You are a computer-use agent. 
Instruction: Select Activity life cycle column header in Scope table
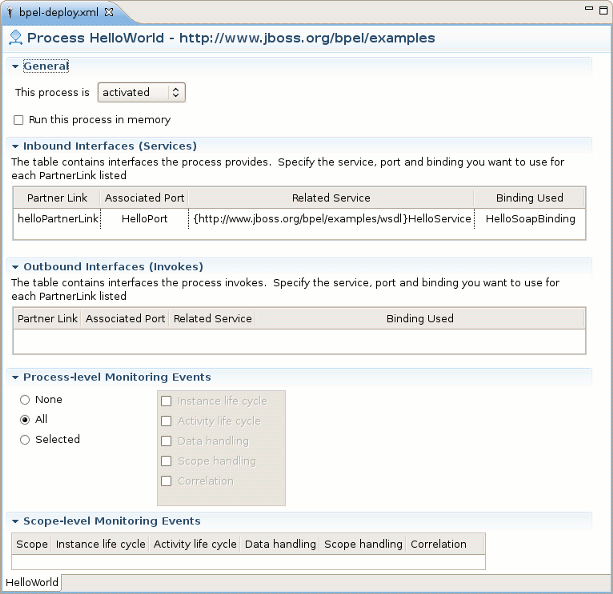pyautogui.click(x=195, y=544)
